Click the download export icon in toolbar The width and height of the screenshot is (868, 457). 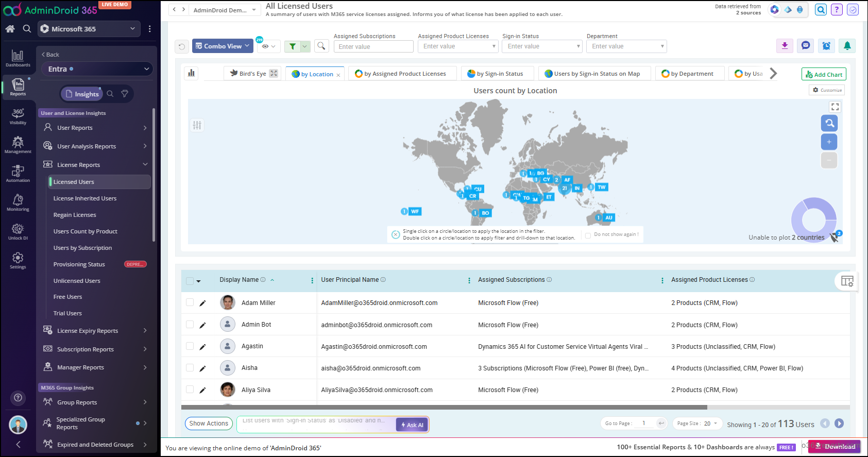785,46
